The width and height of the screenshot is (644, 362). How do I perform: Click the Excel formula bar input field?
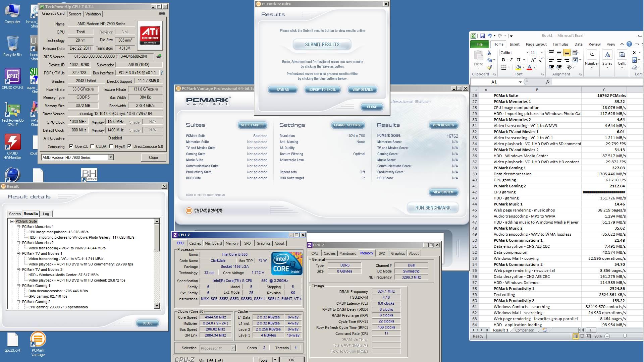(x=597, y=82)
